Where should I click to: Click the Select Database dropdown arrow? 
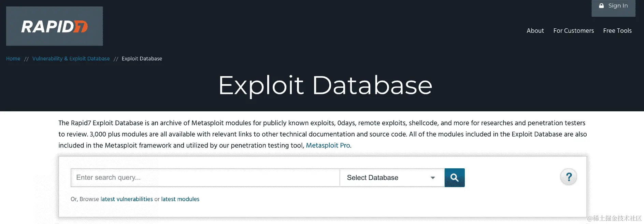433,178
